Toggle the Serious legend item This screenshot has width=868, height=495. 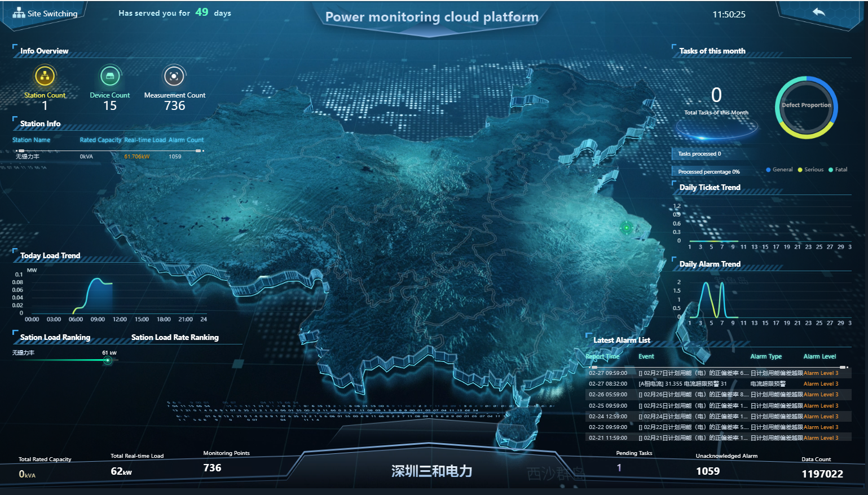click(810, 170)
